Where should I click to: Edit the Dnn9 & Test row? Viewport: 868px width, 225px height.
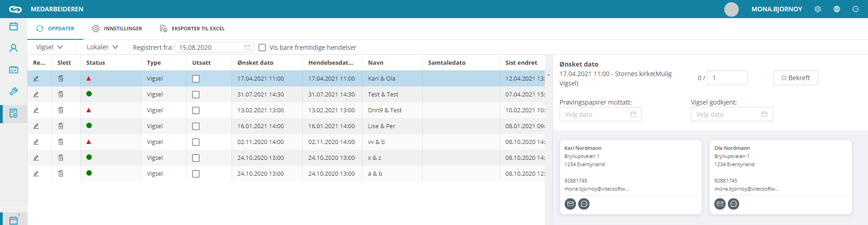pyautogui.click(x=36, y=110)
